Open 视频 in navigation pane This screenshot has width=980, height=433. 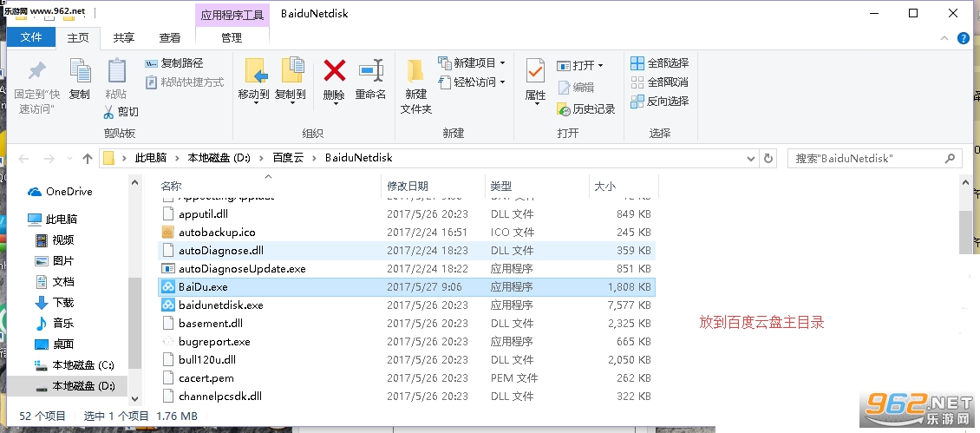pyautogui.click(x=55, y=240)
